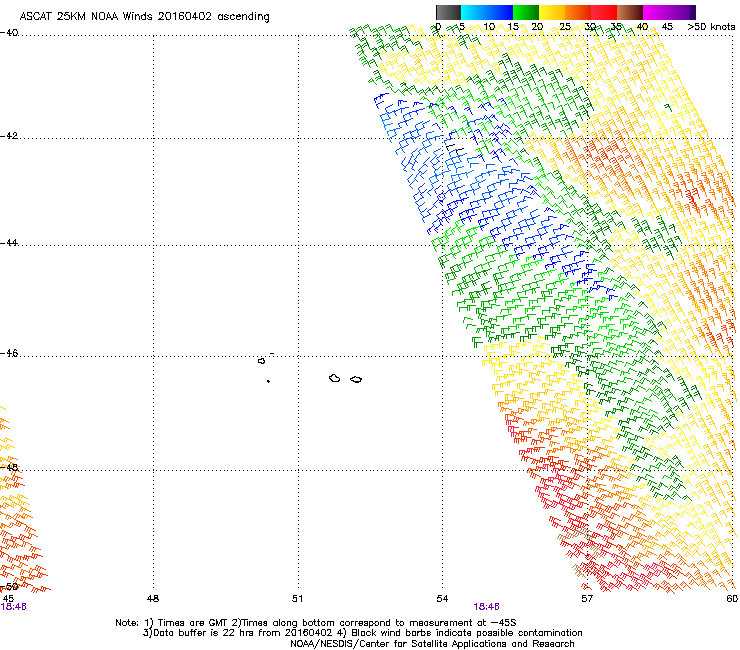Click the purple time '18:46' near longitude 54

[x=487, y=607]
